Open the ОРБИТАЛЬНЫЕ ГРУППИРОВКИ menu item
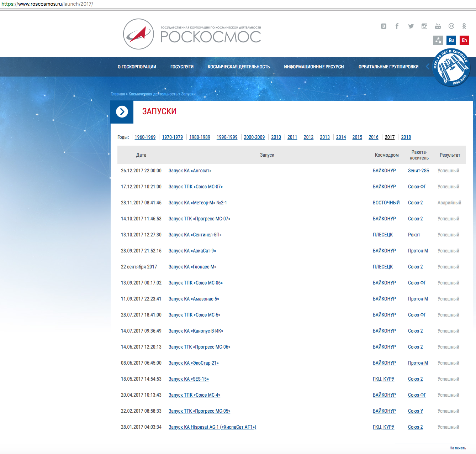Image resolution: width=476 pixels, height=454 pixels. (388, 67)
